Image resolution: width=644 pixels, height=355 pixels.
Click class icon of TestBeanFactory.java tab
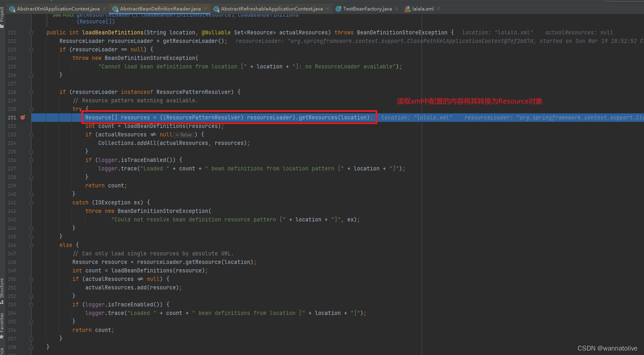338,9
